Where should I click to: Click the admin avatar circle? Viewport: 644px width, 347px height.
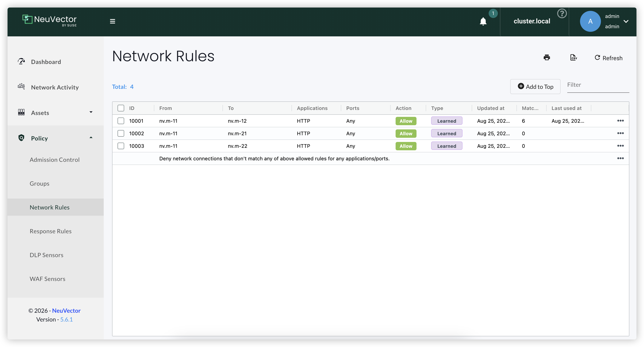pyautogui.click(x=590, y=21)
